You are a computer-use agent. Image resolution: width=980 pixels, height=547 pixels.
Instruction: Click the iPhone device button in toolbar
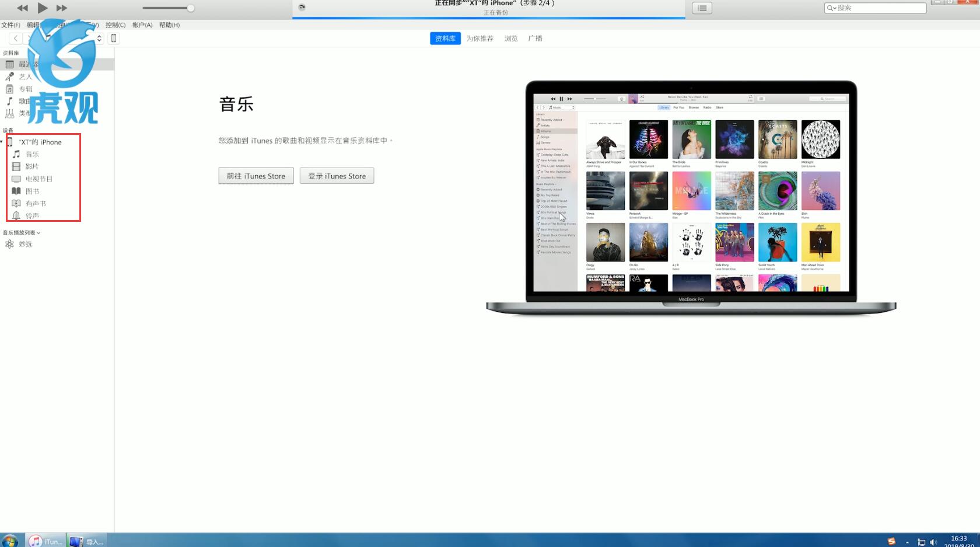(114, 39)
